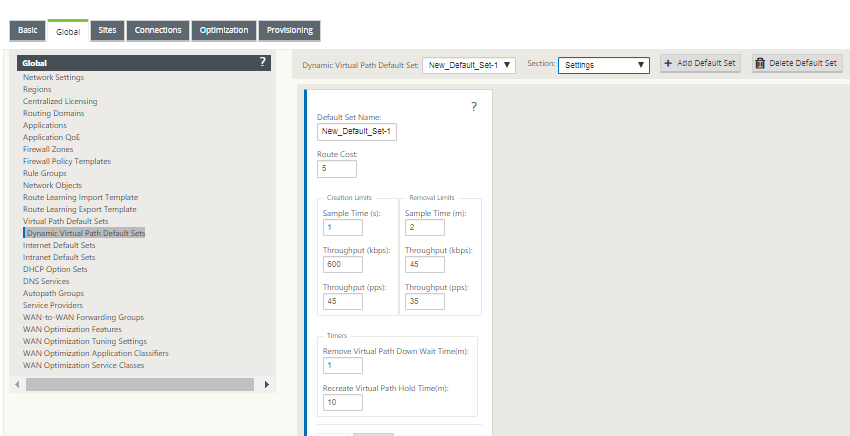850x436 pixels.
Task: Open WAN Optimization Application Classifiers
Action: [95, 353]
